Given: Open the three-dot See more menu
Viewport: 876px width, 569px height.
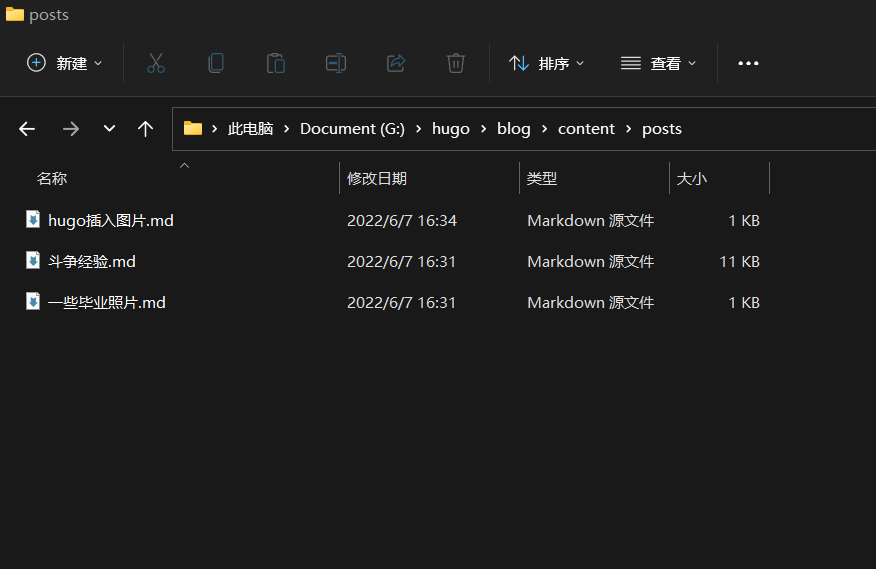Looking at the screenshot, I should 748,63.
